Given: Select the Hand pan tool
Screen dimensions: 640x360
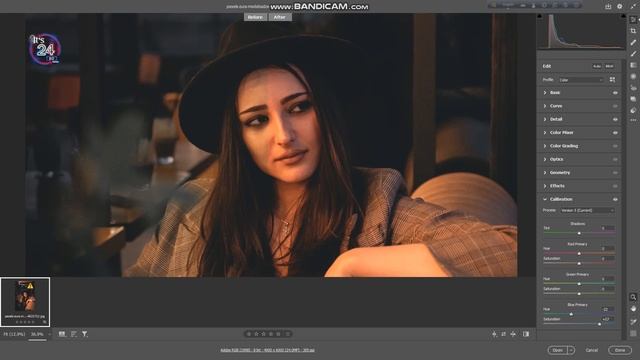Looking at the screenshot, I should point(633,309).
